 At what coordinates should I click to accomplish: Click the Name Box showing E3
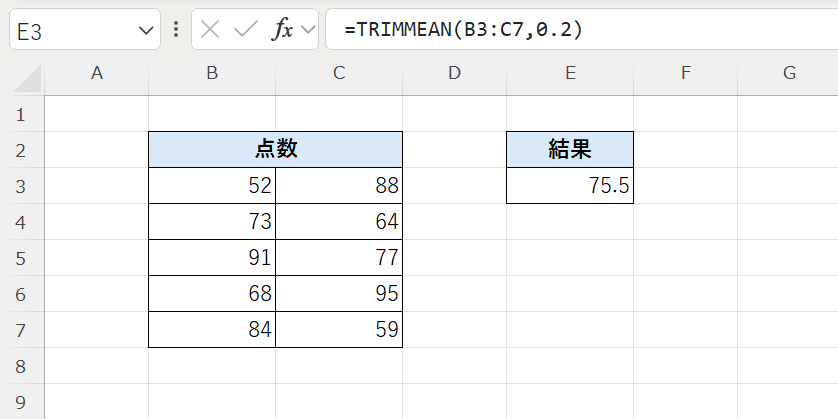click(85, 29)
